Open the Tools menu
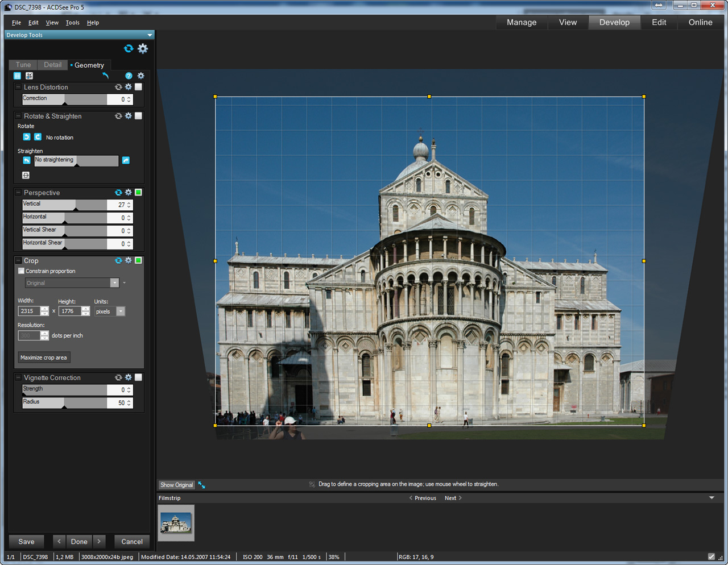 pyautogui.click(x=72, y=23)
